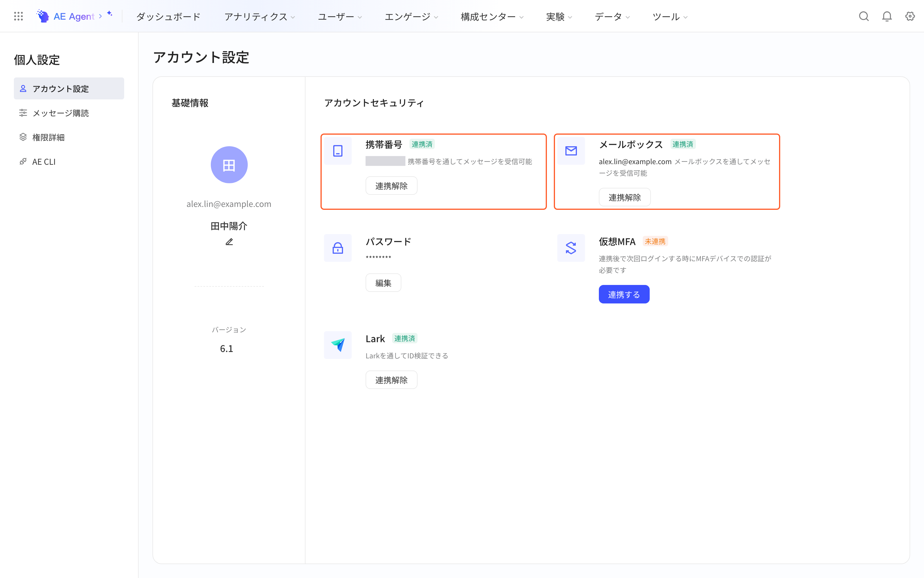The image size is (924, 578).
Task: Click the AE Agent logo icon
Action: click(43, 16)
